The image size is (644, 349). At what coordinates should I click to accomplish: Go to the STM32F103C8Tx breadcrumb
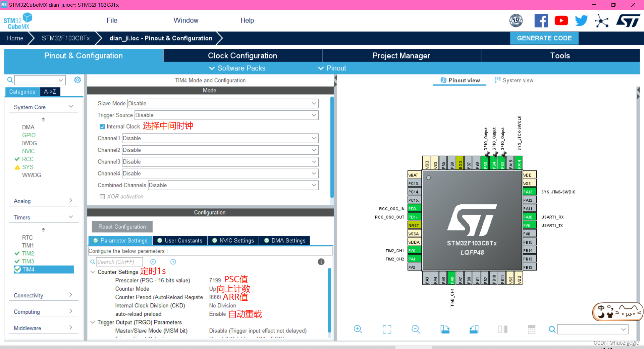[x=66, y=38]
